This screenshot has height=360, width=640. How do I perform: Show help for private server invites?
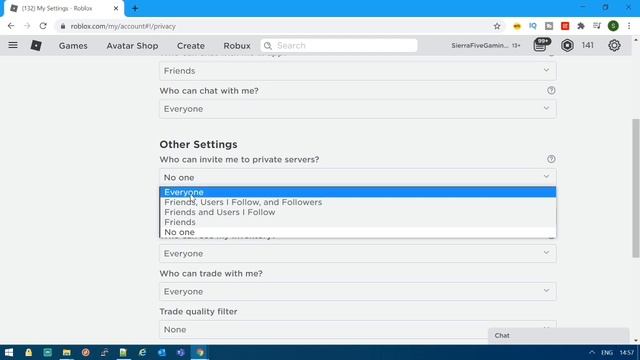[x=551, y=159]
